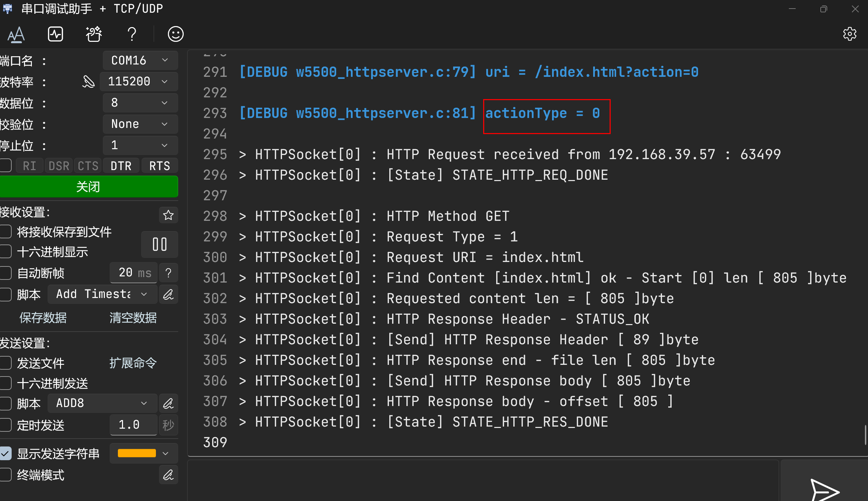
Task: Click the log vertical scrollbar thumb
Action: coord(866,435)
